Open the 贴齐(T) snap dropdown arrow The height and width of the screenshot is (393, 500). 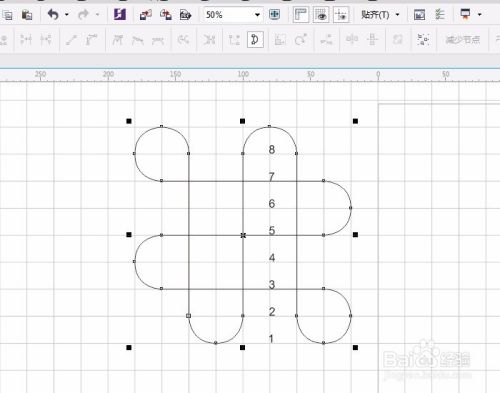tap(397, 15)
